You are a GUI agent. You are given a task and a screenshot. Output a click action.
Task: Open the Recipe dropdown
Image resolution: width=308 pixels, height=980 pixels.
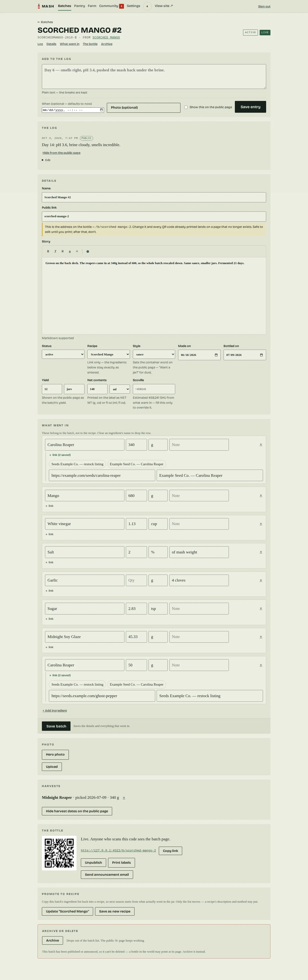(109, 354)
